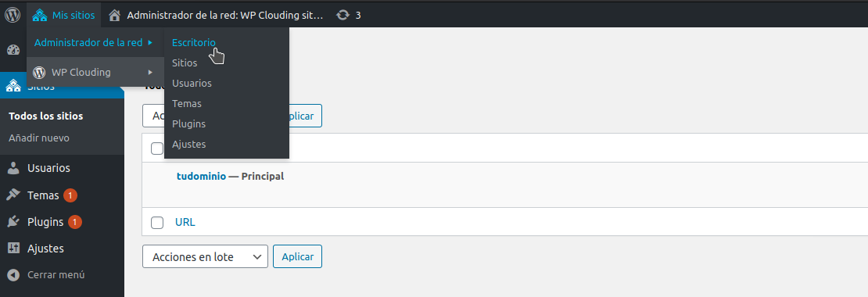Click the Plugins plug icon in sidebar
Screen dimensions: 868x297
point(13,222)
